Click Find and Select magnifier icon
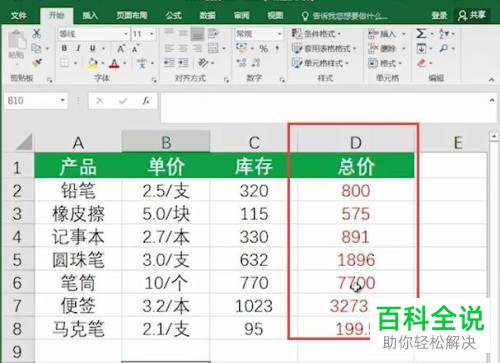 444,49
